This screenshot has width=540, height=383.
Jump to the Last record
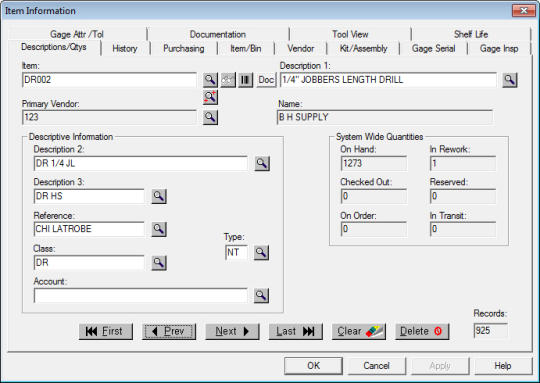[295, 331]
